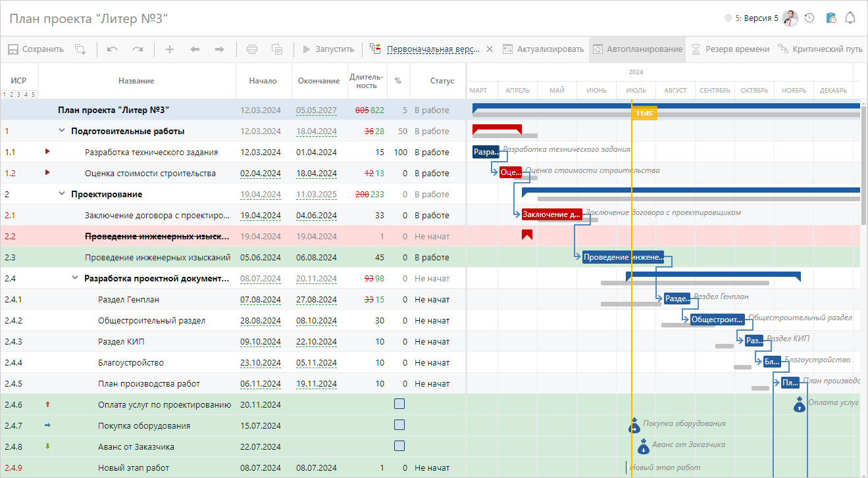Open notifications bell icon
Viewport: 868px width, 478px height.
[850, 18]
